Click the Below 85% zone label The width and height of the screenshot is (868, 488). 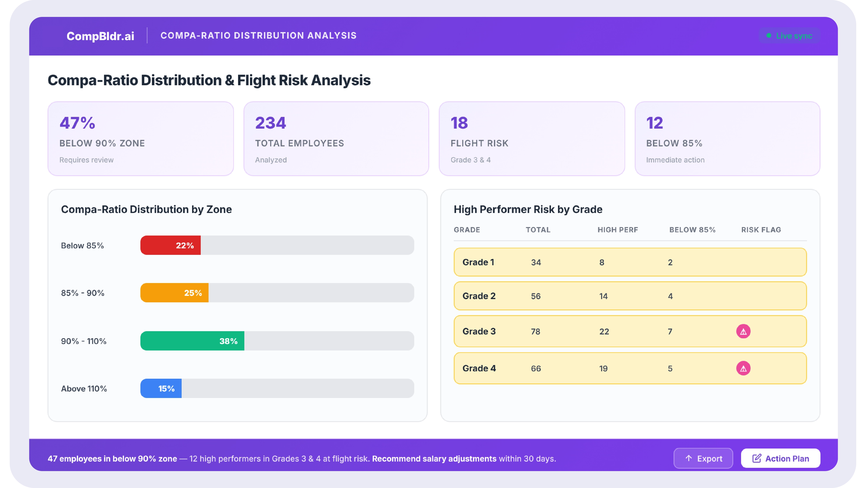point(82,246)
